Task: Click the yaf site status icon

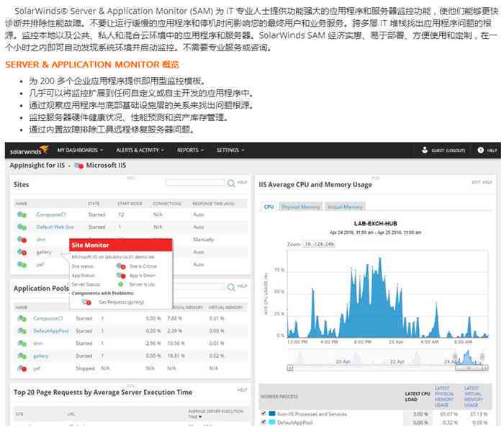Action: tap(22, 265)
